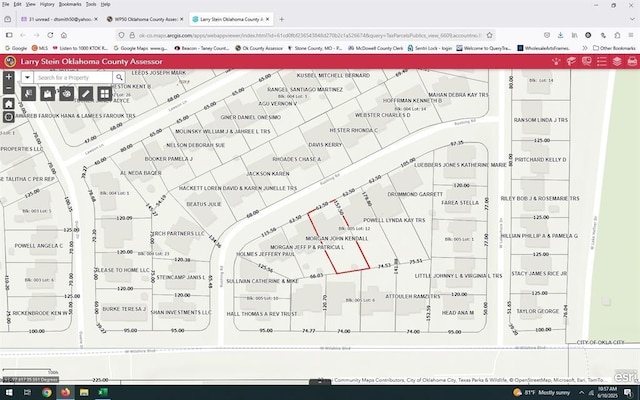The width and height of the screenshot is (640, 400).
Task: Open the draw pencil tool
Action: 86,94
